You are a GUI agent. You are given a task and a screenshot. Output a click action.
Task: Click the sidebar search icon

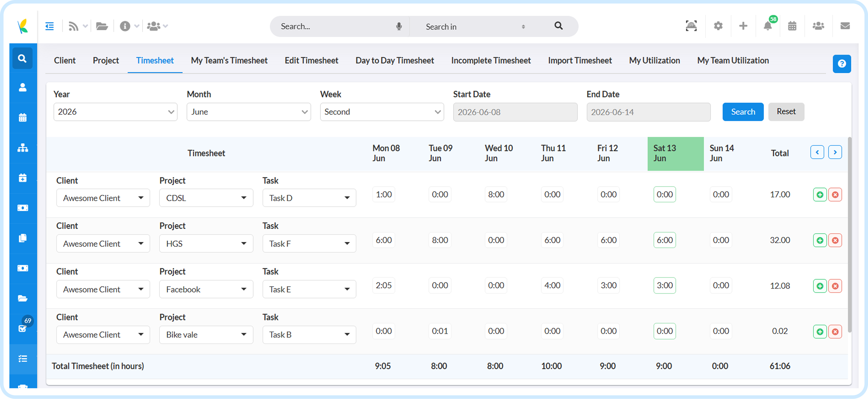click(22, 58)
